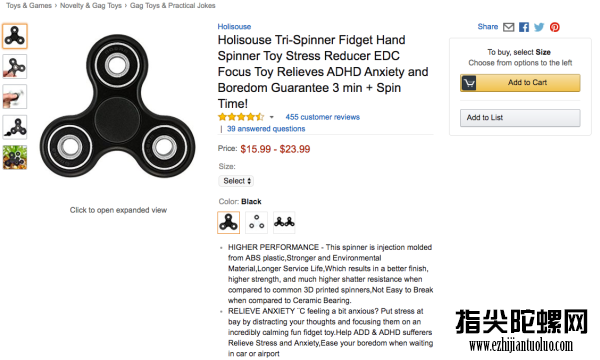This screenshot has height=360, width=600.
Task: Share the product on Twitter
Action: click(539, 27)
